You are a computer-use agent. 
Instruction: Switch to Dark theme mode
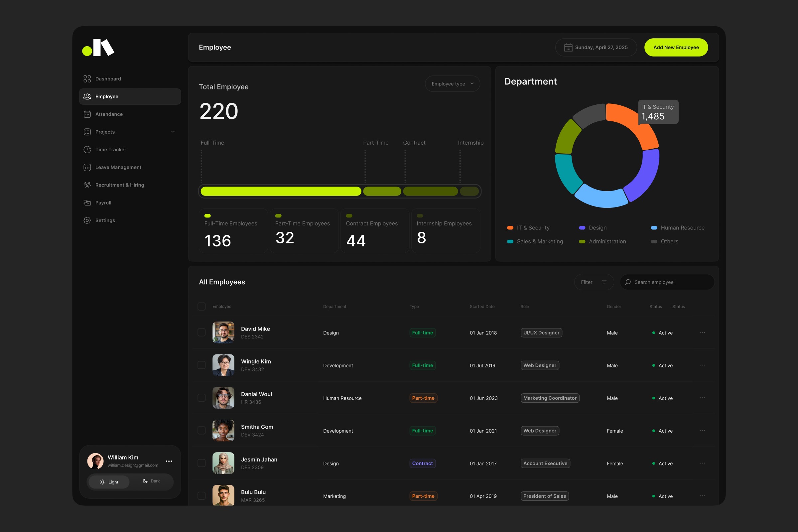click(x=151, y=481)
